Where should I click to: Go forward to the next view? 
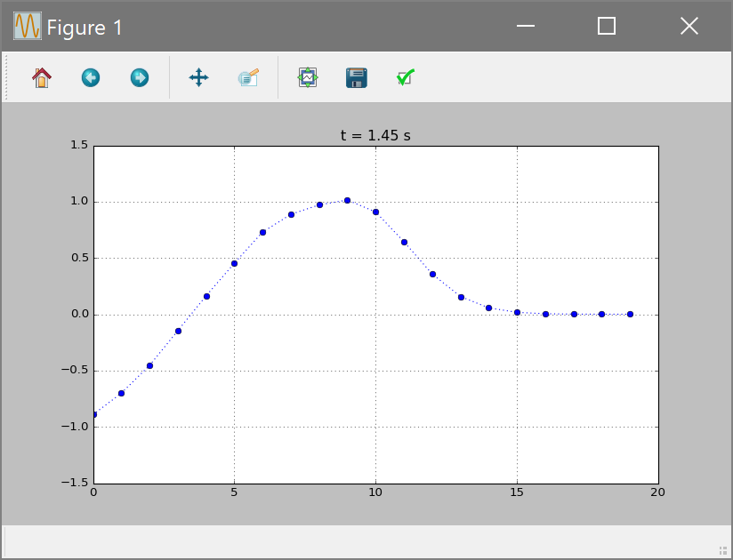(x=140, y=77)
